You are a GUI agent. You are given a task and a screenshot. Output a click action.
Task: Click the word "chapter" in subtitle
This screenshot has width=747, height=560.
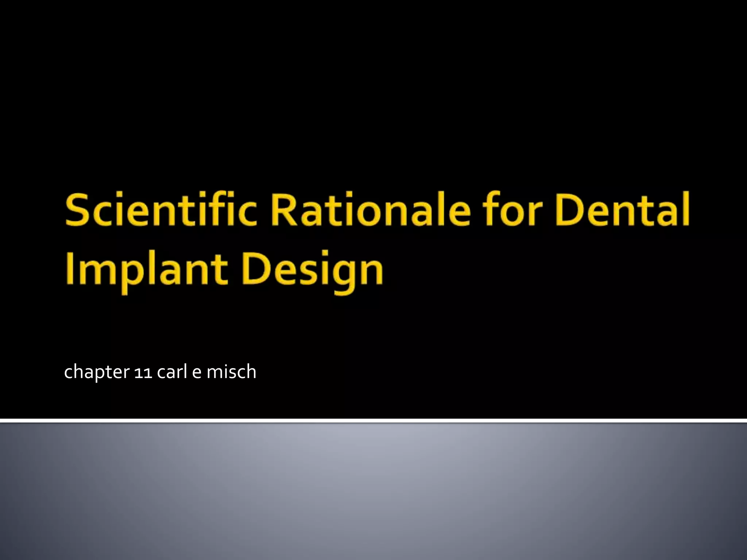point(96,372)
